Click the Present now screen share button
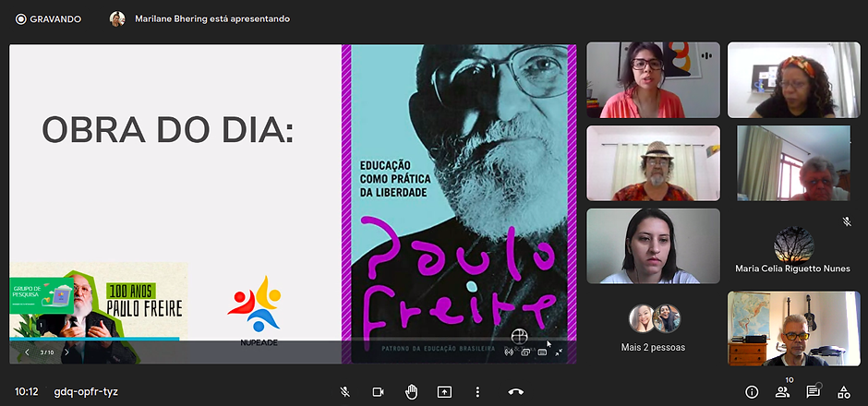868x406 pixels. point(444,392)
